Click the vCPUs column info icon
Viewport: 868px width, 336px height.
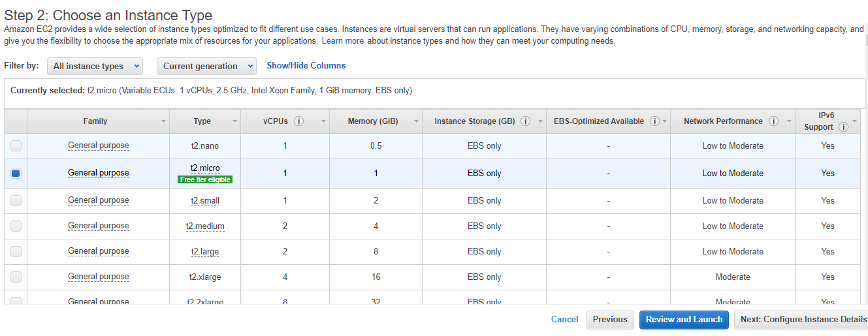click(299, 121)
